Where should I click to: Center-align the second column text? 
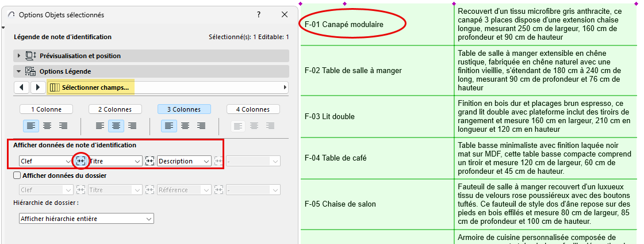(x=116, y=125)
